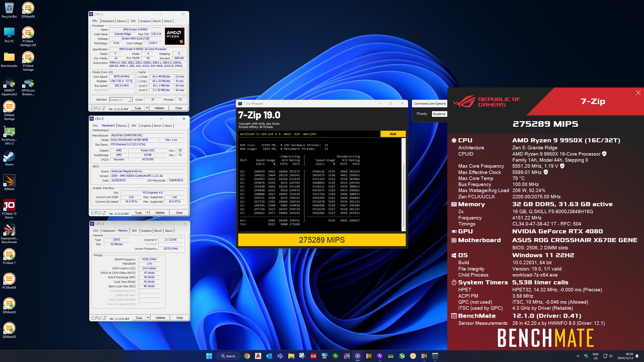Select the This PC desktop icon
644x362 pixels.
[x=9, y=35]
